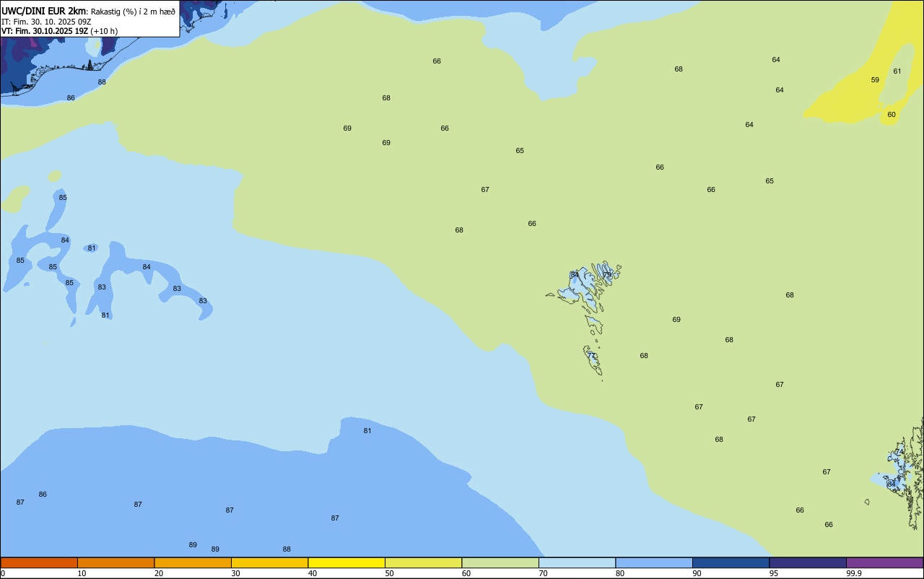Click the 0–10 dark orange legend swatch
The height and width of the screenshot is (579, 924).
pos(39,562)
